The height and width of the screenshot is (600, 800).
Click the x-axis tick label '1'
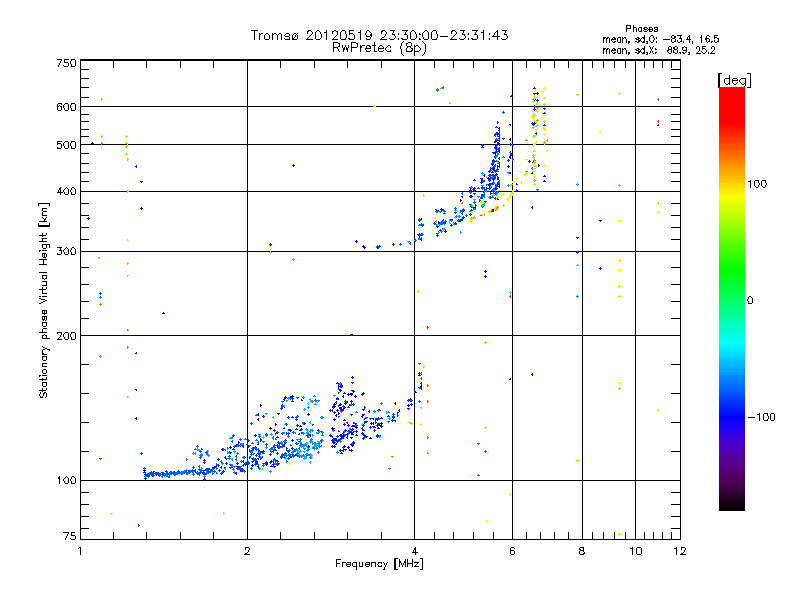point(80,551)
